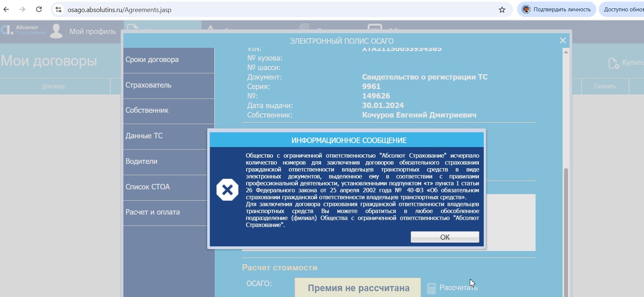Click the dialog vertical scrollbar thumb
The height and width of the screenshot is (297, 644).
566,232
